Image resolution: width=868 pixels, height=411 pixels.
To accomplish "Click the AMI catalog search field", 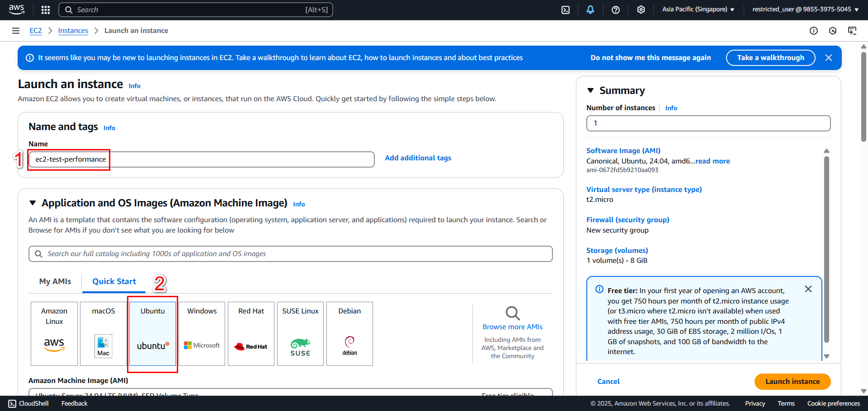I will 291,254.
